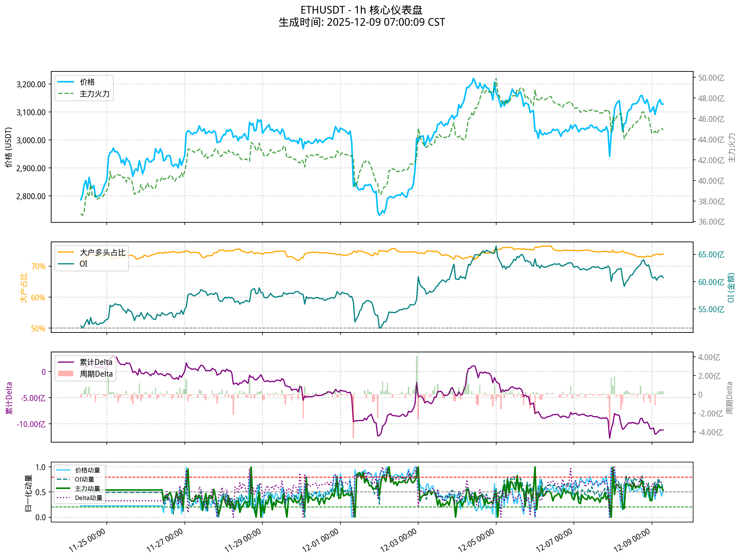Click the 生成时间 timestamp subtitle
This screenshot has height=560, width=741.
[361, 22]
